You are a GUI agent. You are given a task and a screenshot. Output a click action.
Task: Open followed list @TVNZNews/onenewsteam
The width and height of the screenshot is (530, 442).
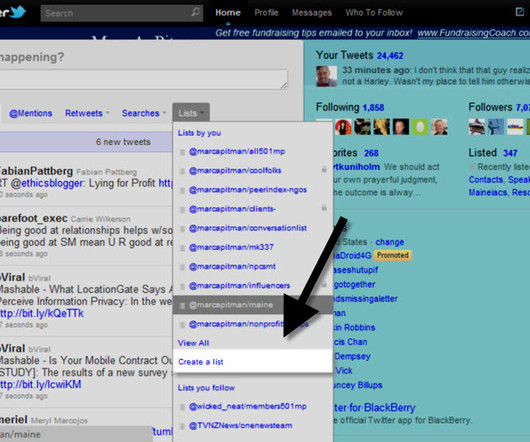click(x=240, y=426)
